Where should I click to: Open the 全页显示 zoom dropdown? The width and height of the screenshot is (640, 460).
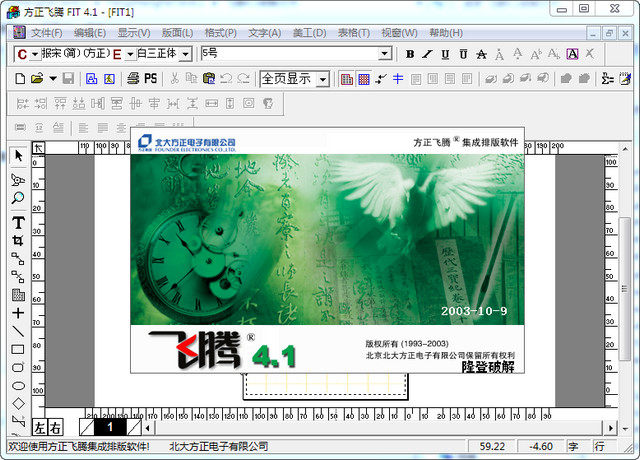click(x=323, y=79)
